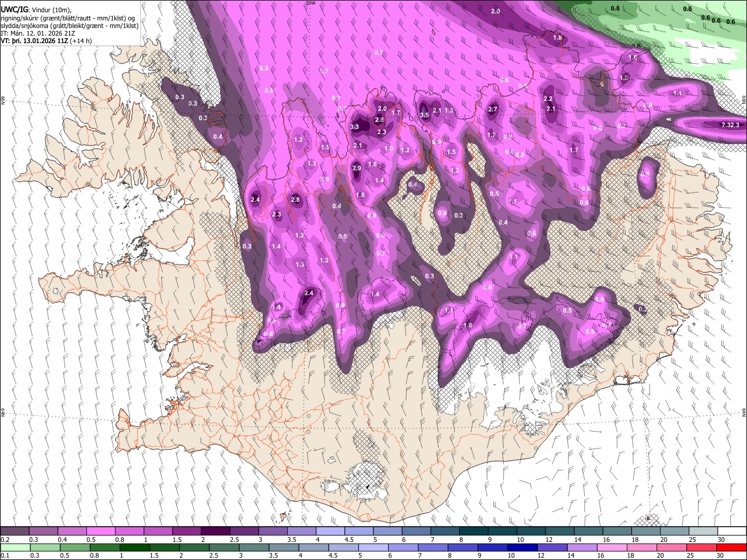
Task: Pick the pale lavender top-row swatch between 4 and 4.5
Action: [330, 531]
